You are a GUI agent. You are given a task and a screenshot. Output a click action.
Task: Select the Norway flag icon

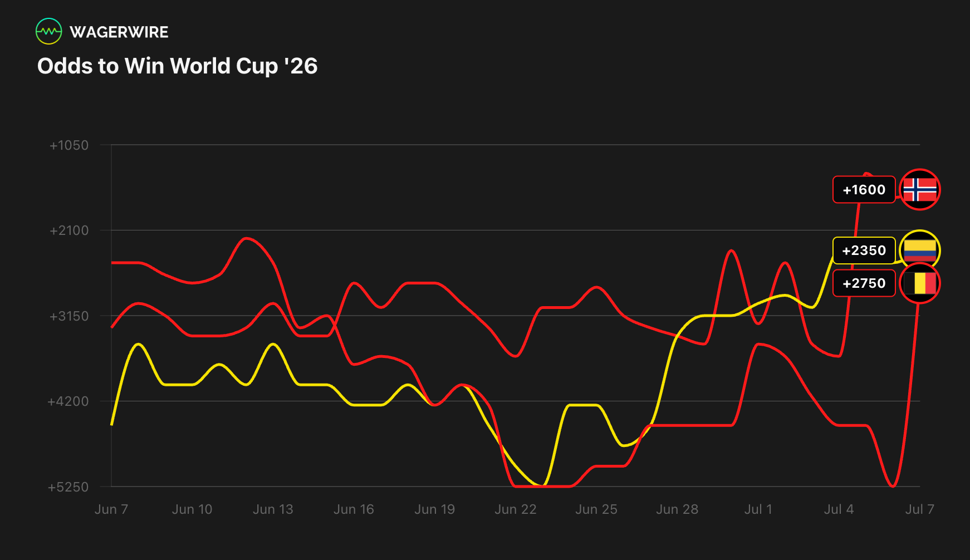click(920, 190)
